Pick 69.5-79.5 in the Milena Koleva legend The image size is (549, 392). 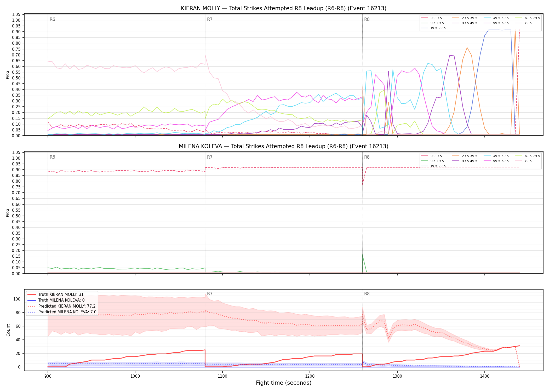528,156
